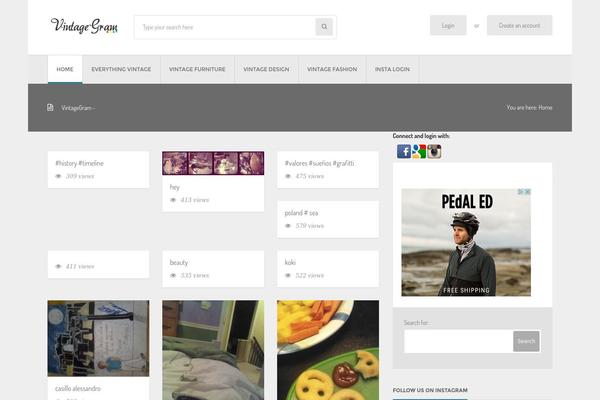The width and height of the screenshot is (600, 400).
Task: Open the #valores #sueños #grafitti post
Action: pyautogui.click(x=320, y=163)
